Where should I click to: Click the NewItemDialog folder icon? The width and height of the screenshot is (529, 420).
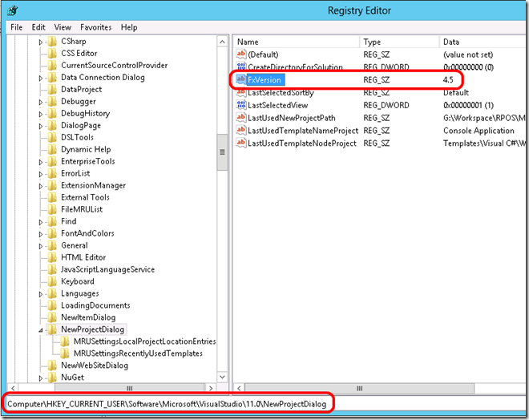coord(52,317)
